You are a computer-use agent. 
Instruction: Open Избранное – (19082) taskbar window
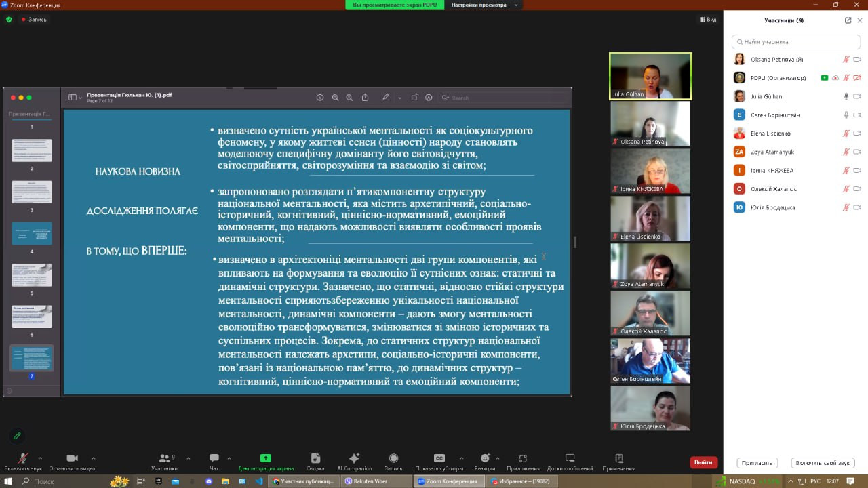[x=521, y=481]
